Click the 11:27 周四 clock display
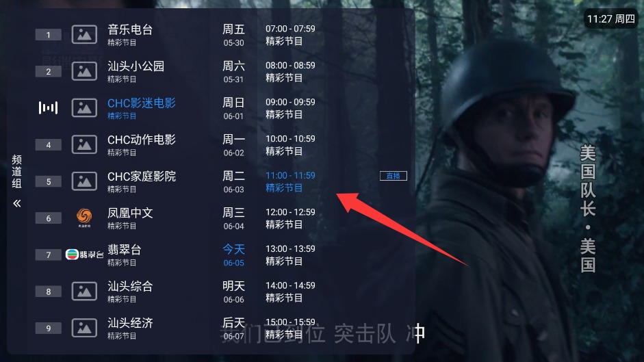 (610, 19)
